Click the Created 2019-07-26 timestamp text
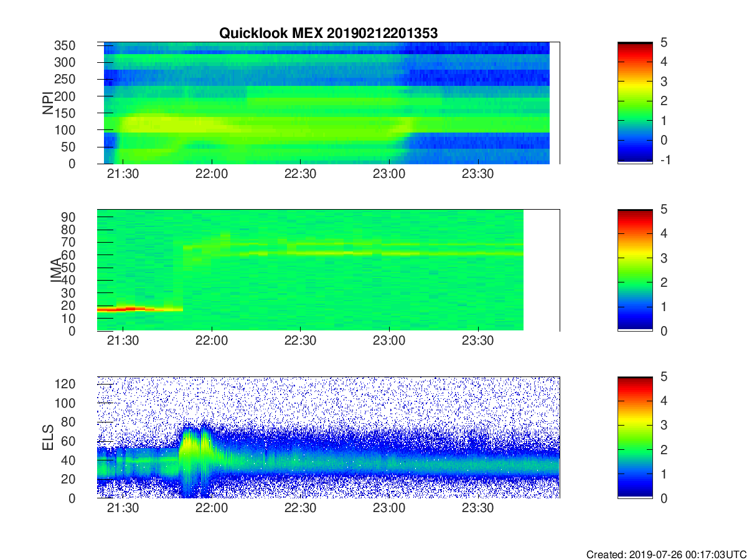Screen dimensions: 747x560 (665, 554)
